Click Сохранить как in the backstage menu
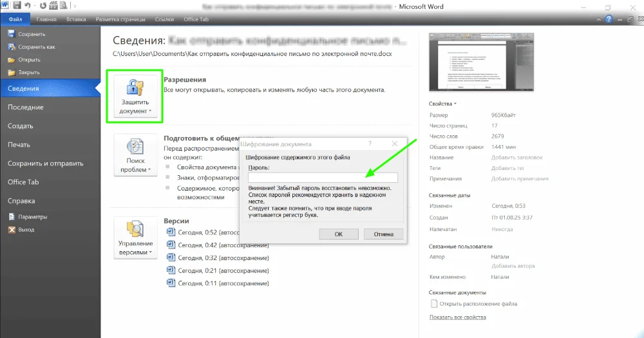Viewport: 644px width, 338px height. pyautogui.click(x=32, y=47)
